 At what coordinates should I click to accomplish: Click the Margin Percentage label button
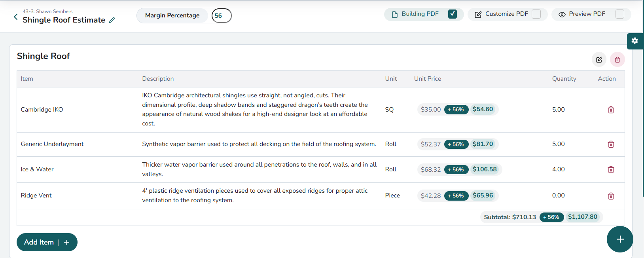[172, 15]
